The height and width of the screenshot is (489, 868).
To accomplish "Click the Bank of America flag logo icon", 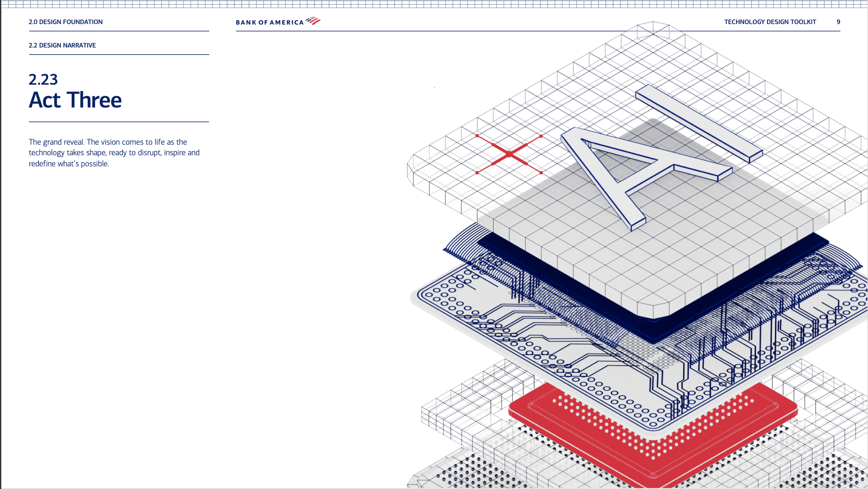I will (313, 21).
